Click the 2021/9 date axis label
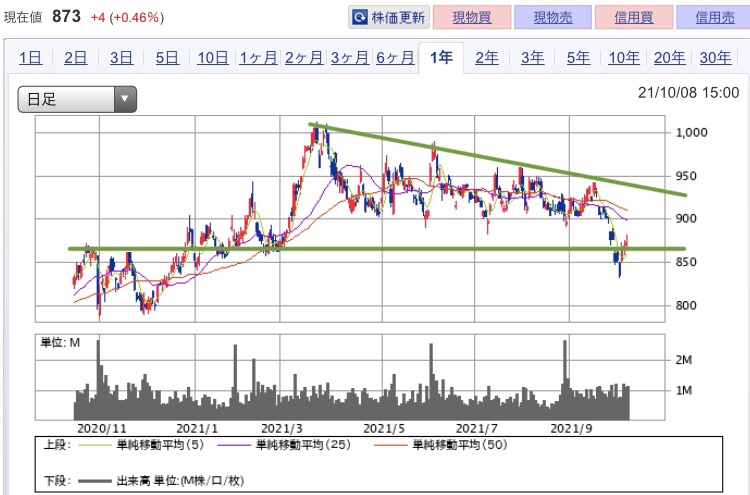 click(x=572, y=428)
